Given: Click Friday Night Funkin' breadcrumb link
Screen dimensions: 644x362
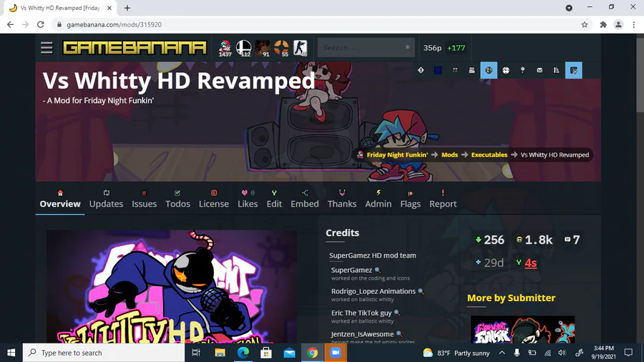Looking at the screenshot, I should (397, 155).
